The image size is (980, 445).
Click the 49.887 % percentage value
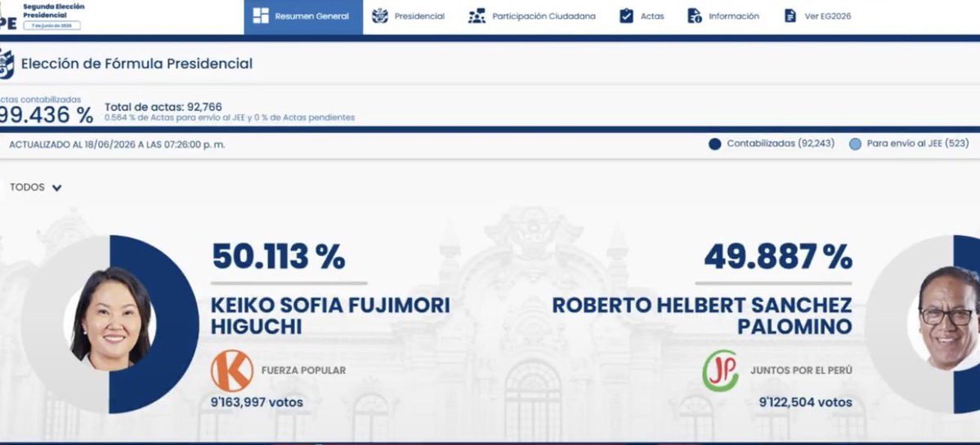coord(778,256)
